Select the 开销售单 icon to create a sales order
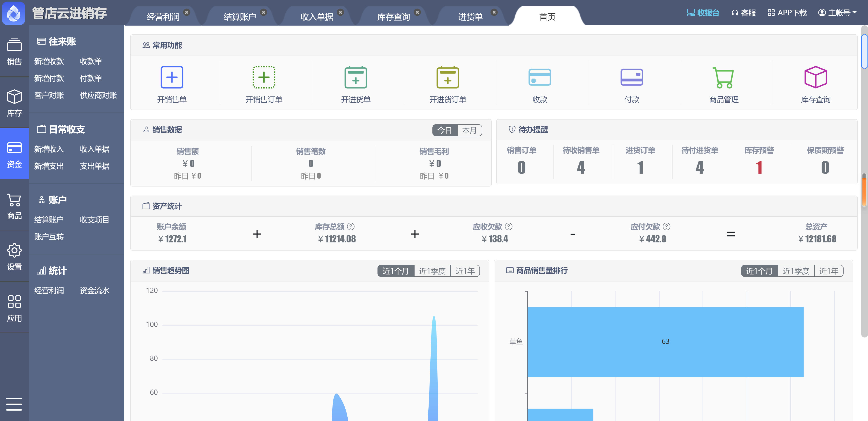The width and height of the screenshot is (868, 421). (x=172, y=83)
